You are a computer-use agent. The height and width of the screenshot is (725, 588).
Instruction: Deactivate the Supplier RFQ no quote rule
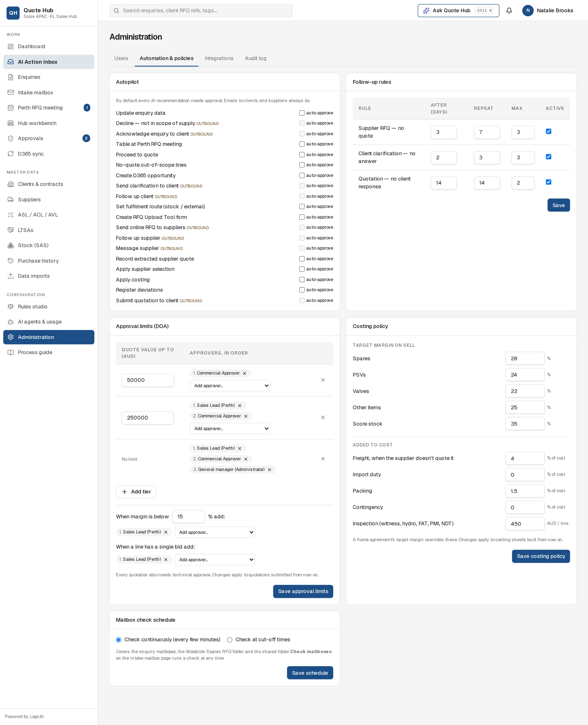[548, 131]
